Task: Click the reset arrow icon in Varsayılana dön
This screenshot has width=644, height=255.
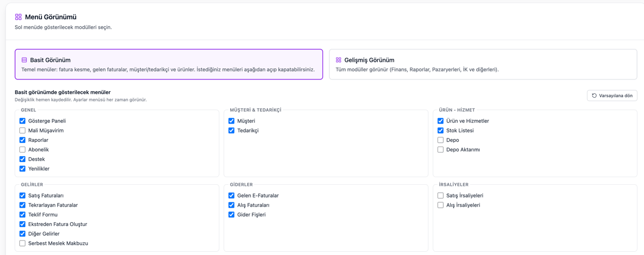Action: (594, 96)
